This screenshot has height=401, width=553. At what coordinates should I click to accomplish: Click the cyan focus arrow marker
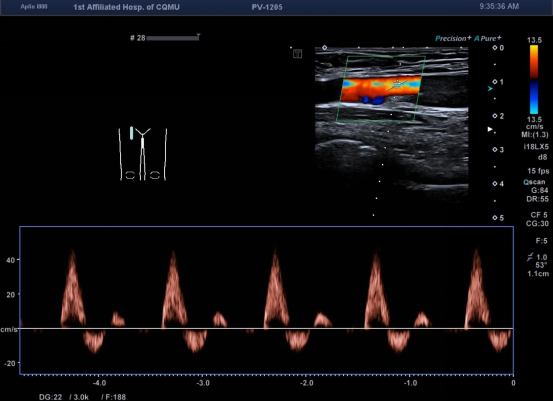[x=490, y=89]
